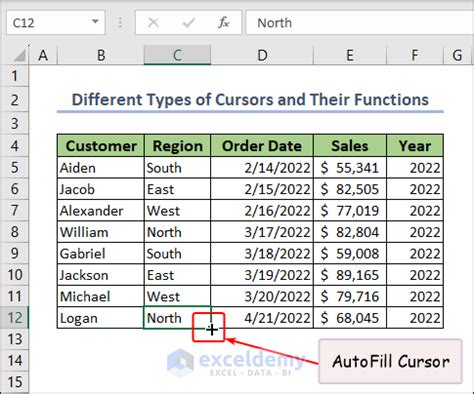474x394 pixels.
Task: Select column D header
Action: pos(262,55)
